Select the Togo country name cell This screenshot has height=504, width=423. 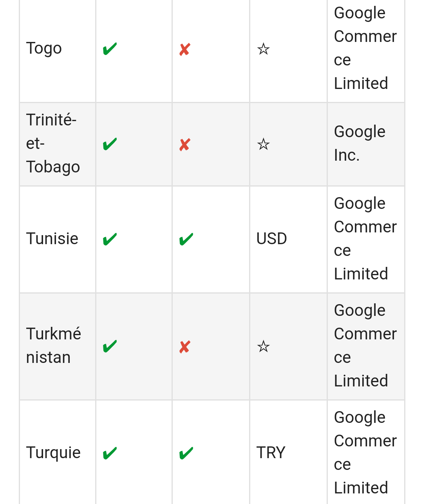(44, 49)
